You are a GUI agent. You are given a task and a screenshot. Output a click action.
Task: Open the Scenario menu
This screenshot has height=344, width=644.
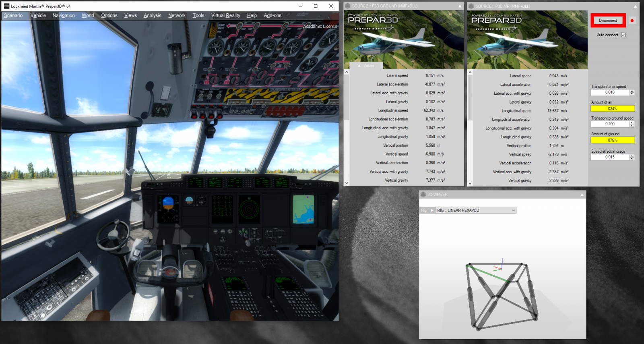13,15
